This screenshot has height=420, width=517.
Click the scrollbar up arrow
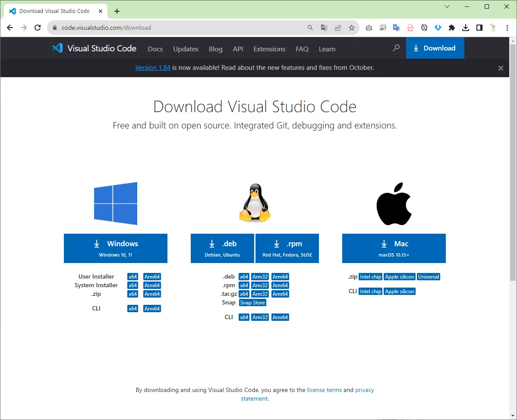(x=513, y=41)
